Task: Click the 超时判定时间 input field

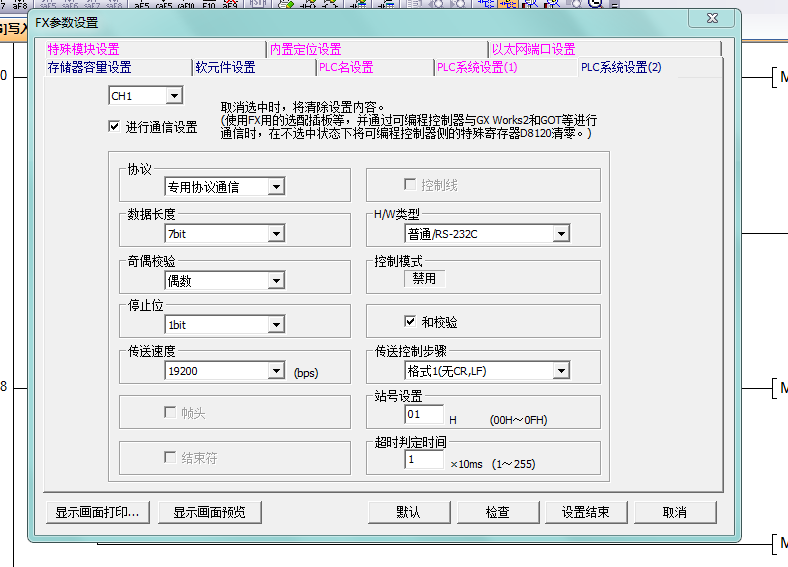Action: [424, 460]
